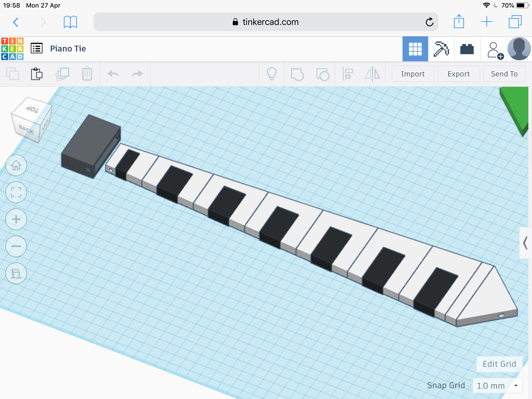Show all Safari tabs
The image size is (532, 399).
(x=515, y=22)
